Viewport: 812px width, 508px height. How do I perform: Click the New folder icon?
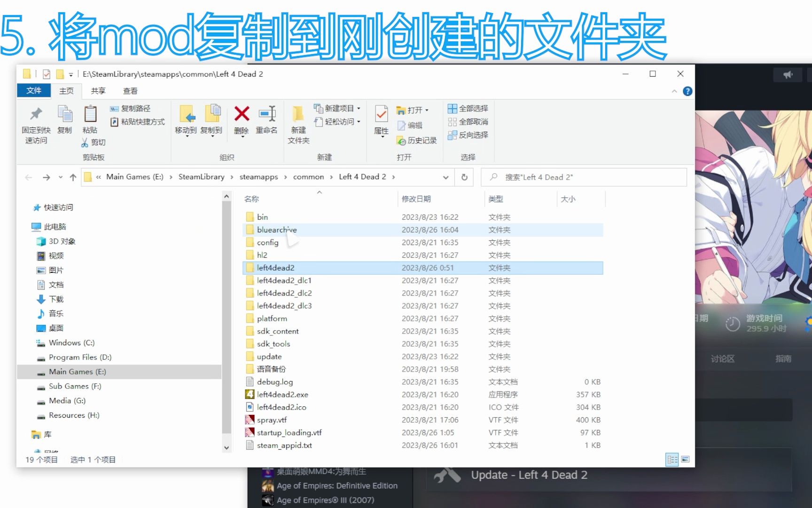click(298, 114)
